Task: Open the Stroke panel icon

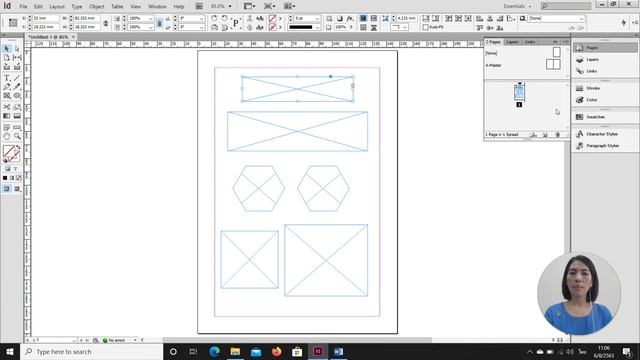Action: [579, 88]
